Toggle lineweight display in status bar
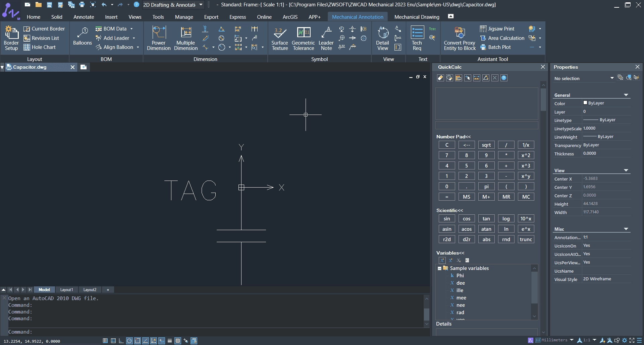644x345 pixels. click(x=170, y=341)
